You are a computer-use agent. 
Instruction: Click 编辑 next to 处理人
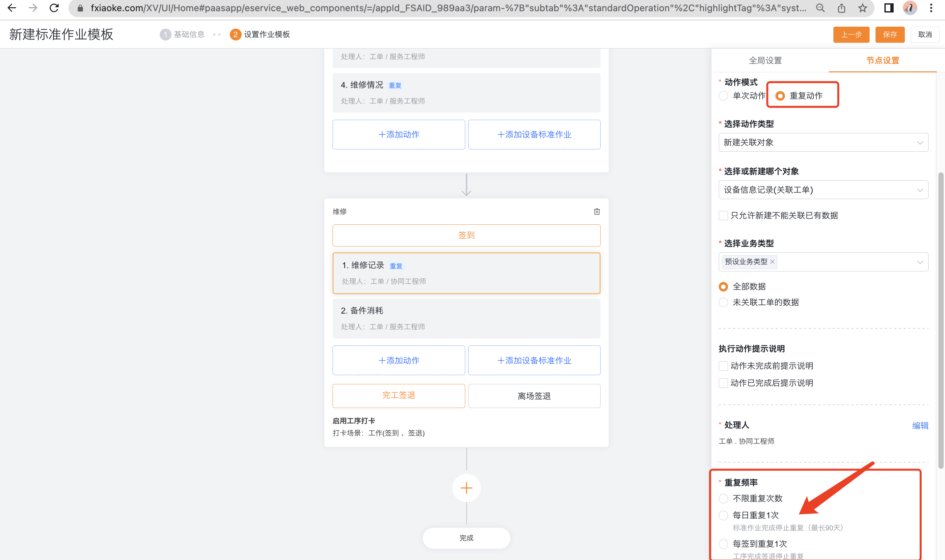920,425
